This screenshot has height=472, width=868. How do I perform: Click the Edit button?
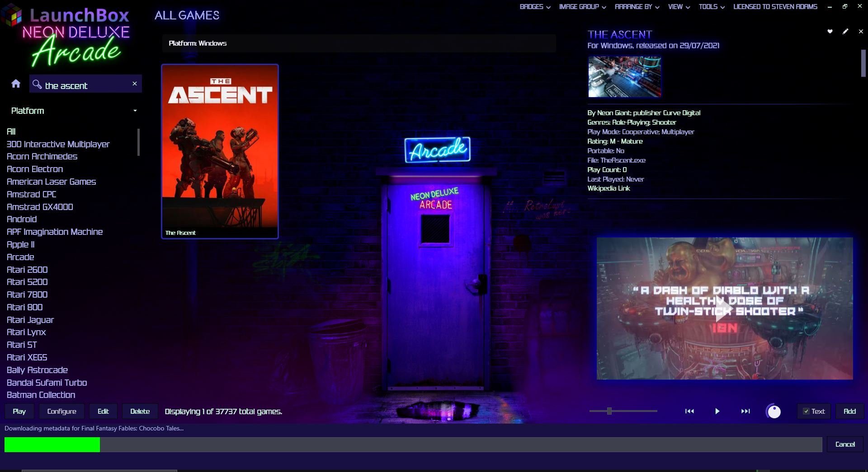pyautogui.click(x=103, y=411)
